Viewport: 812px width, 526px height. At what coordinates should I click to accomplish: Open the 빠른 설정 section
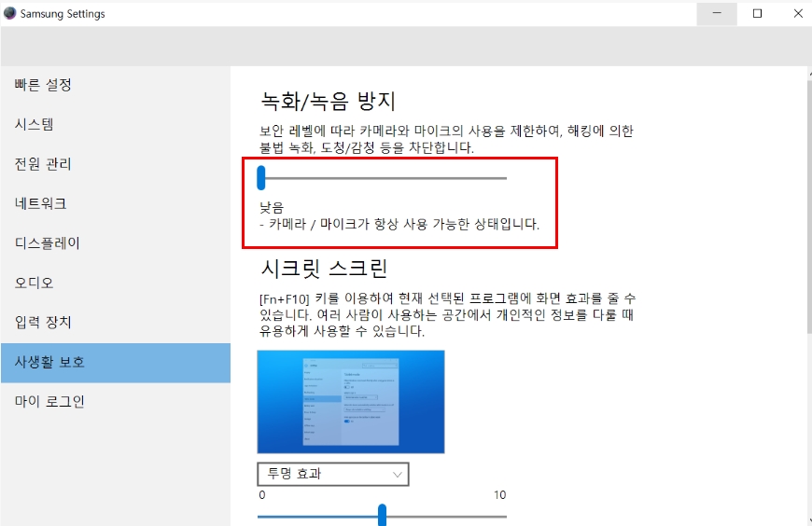116,85
